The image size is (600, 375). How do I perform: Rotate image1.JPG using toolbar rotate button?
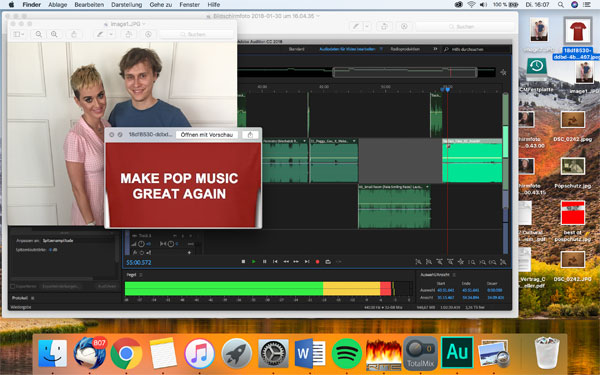(129, 34)
